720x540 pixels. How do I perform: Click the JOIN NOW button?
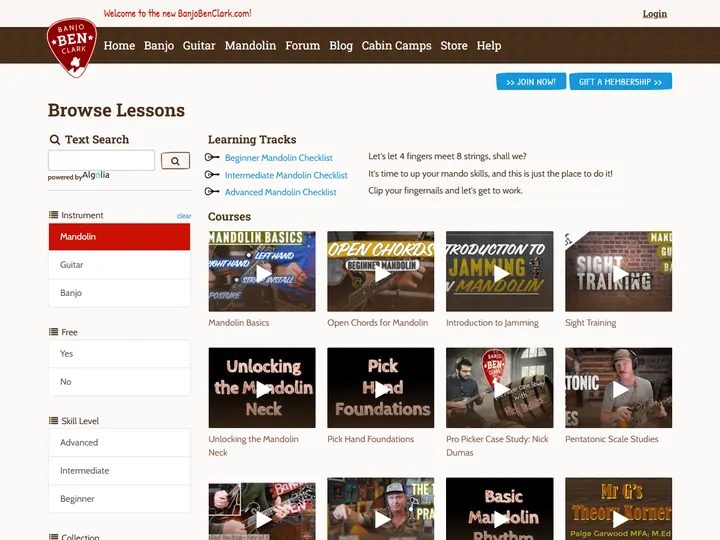531,82
